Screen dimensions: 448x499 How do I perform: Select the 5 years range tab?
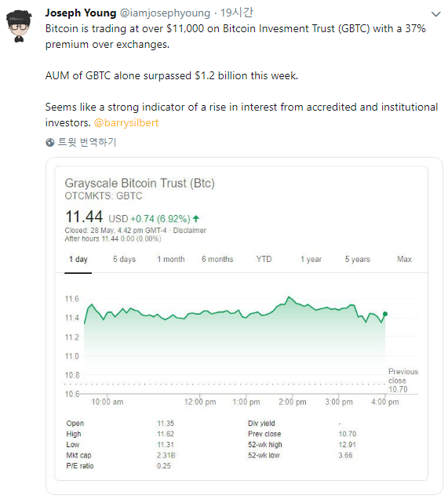point(358,260)
